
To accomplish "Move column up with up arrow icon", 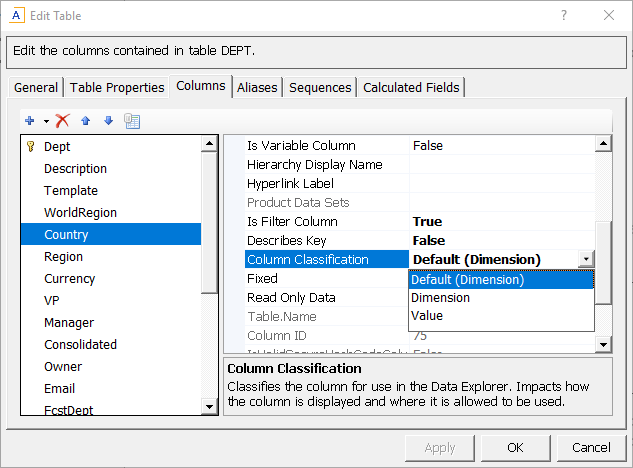I will 86,121.
